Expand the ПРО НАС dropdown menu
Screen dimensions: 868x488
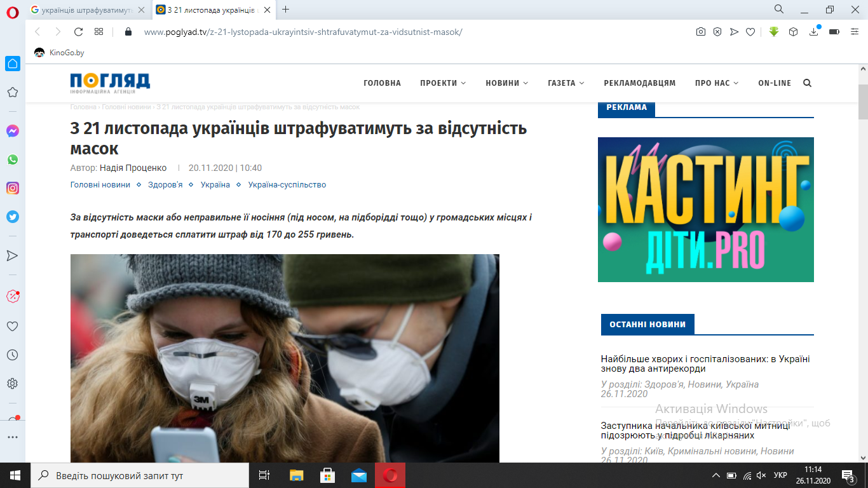point(717,83)
